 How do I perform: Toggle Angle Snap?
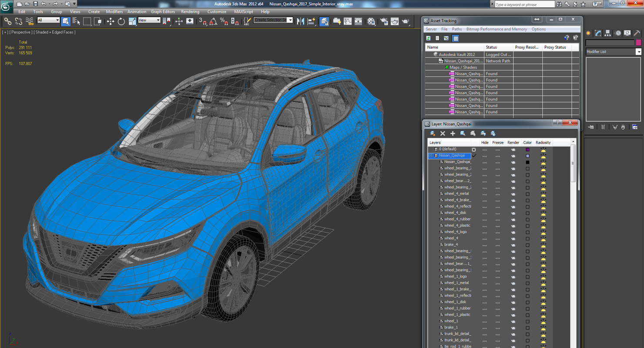214,21
